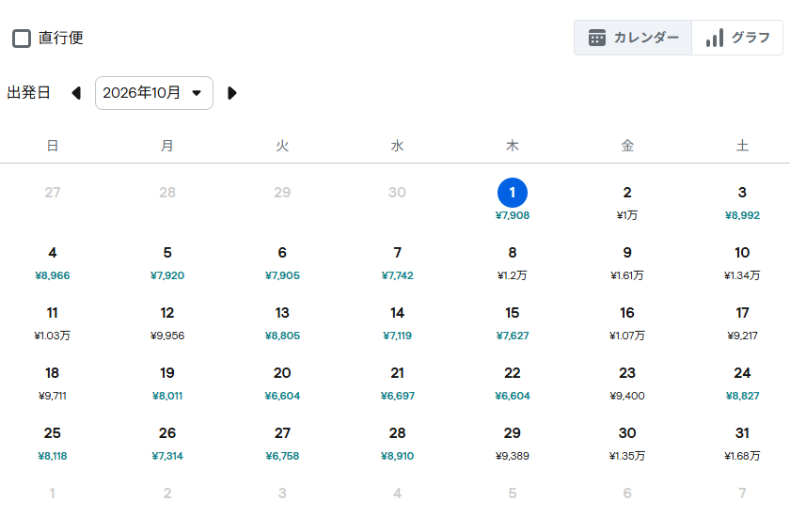Switch to the グラフ tab
The width and height of the screenshot is (790, 532).
tap(737, 38)
